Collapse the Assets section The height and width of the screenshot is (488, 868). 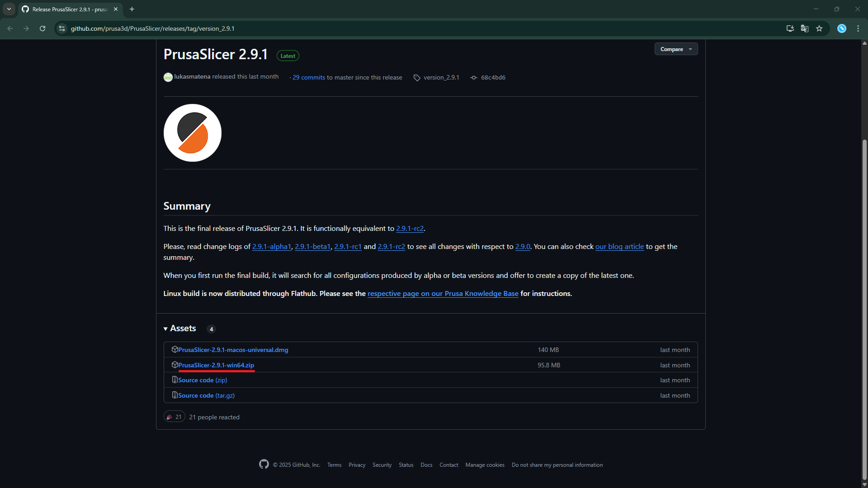pos(180,328)
